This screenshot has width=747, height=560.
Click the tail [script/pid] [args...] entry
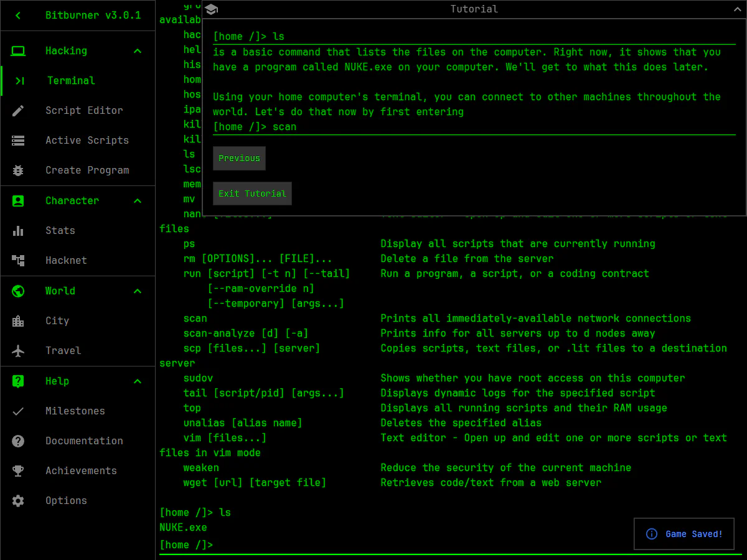264,393
